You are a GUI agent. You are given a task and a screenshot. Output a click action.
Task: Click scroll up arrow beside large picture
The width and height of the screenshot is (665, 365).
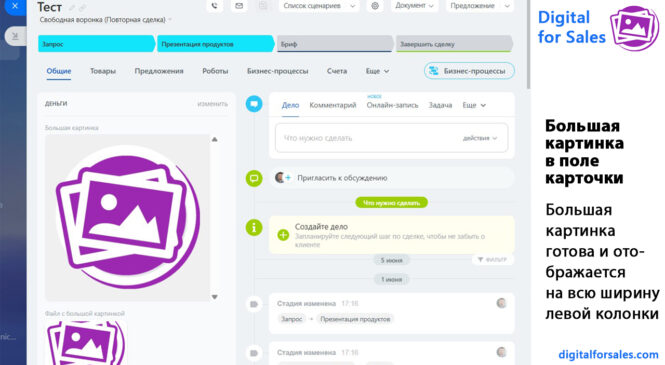215,139
